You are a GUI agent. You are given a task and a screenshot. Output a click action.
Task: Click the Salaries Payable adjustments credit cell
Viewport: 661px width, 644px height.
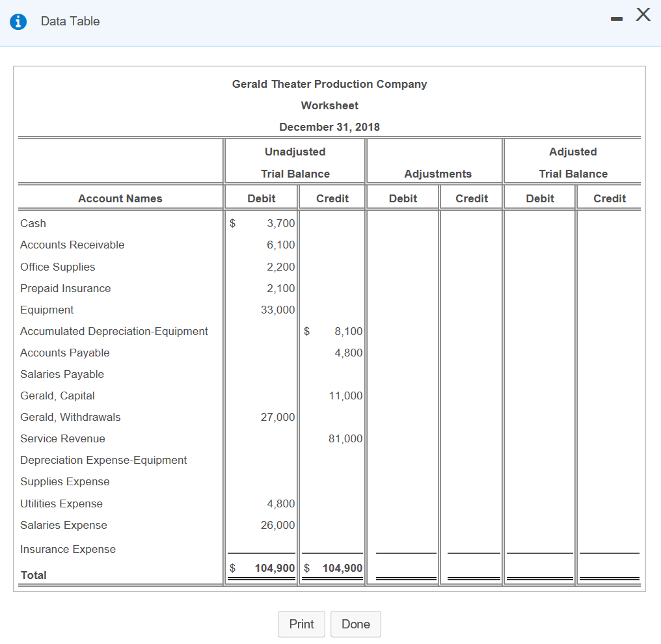471,374
